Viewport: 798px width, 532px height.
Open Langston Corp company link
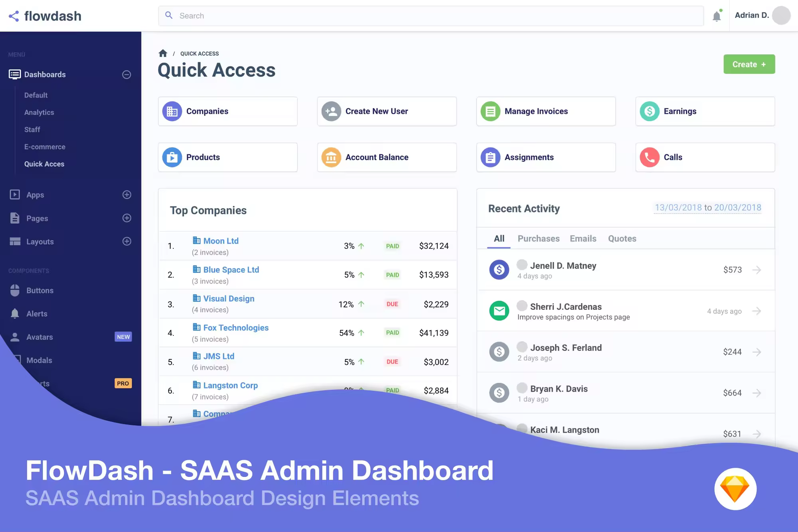click(x=231, y=386)
